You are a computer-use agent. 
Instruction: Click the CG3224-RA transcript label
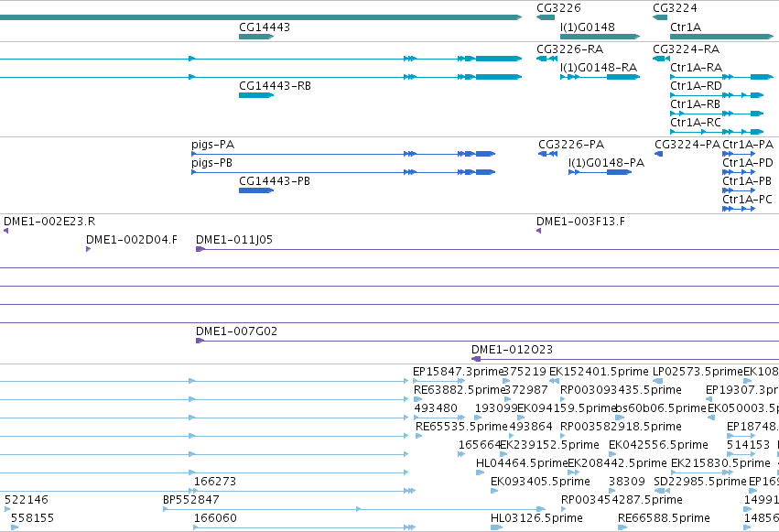pyautogui.click(x=687, y=49)
